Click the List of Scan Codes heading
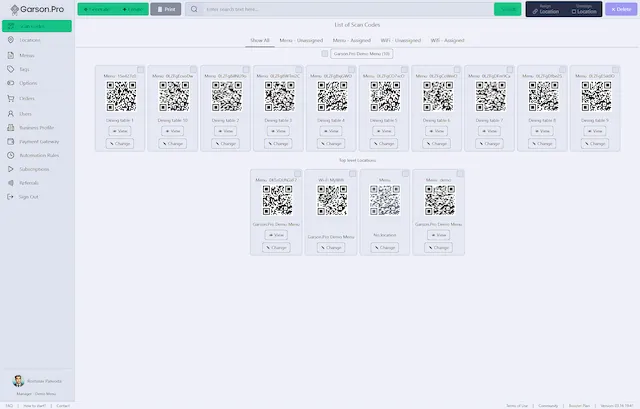640x409 pixels. click(x=357, y=25)
